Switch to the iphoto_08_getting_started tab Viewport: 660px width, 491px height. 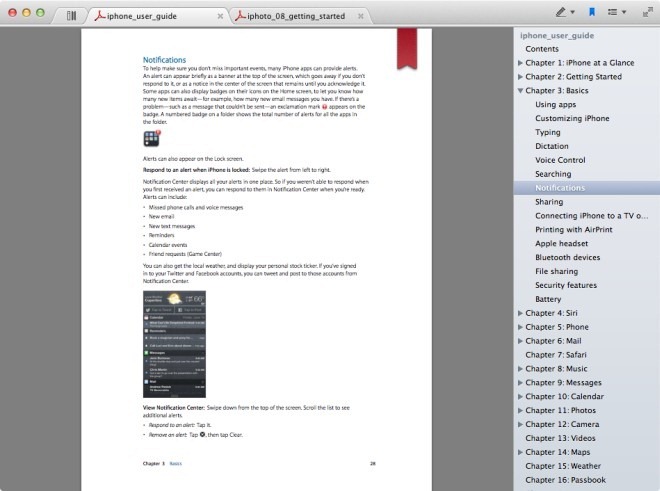(296, 16)
